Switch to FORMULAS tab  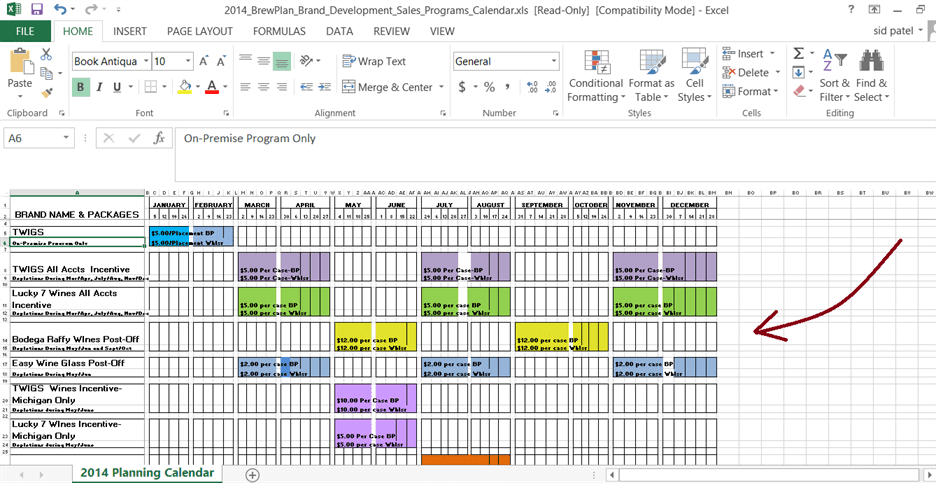[279, 32]
